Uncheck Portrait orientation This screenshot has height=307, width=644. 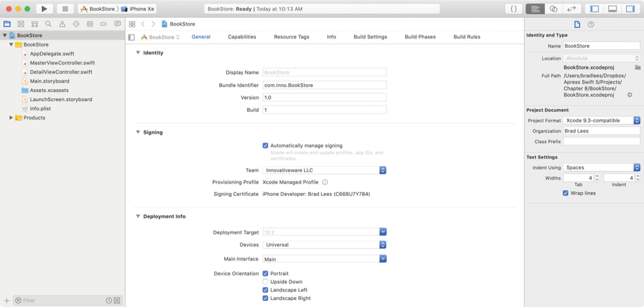pos(265,273)
